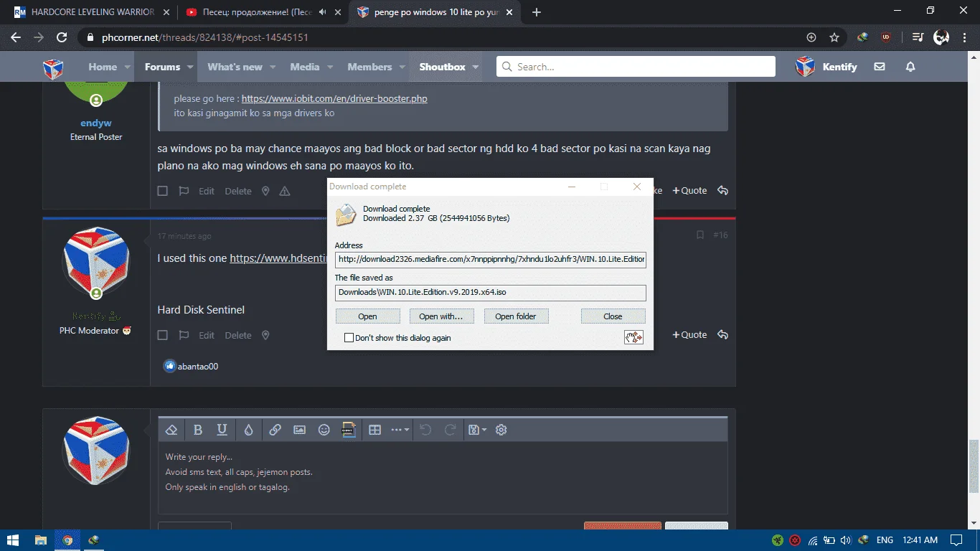Toggle bold in reply editor toolbar
Screen dimensions: 980x551
[x=198, y=430]
